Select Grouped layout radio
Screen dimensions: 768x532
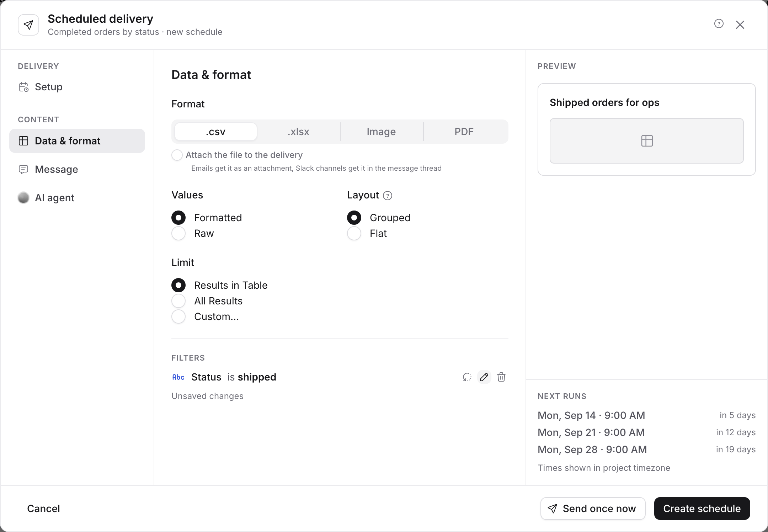[x=354, y=218]
